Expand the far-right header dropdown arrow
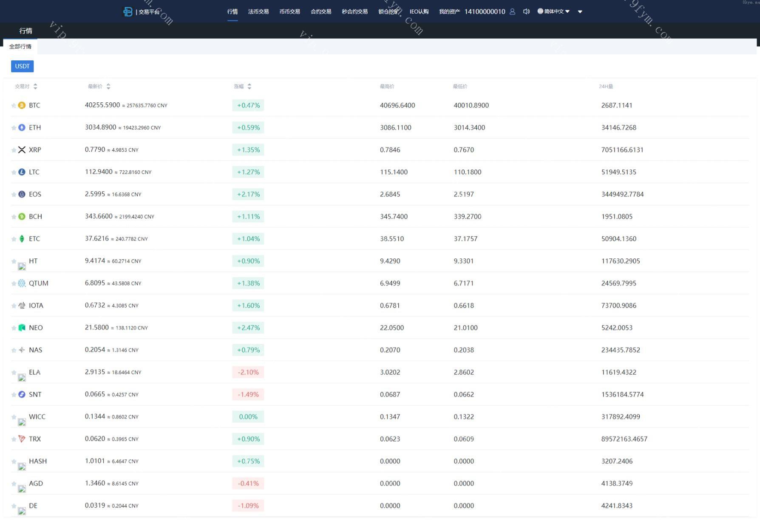 (x=580, y=12)
